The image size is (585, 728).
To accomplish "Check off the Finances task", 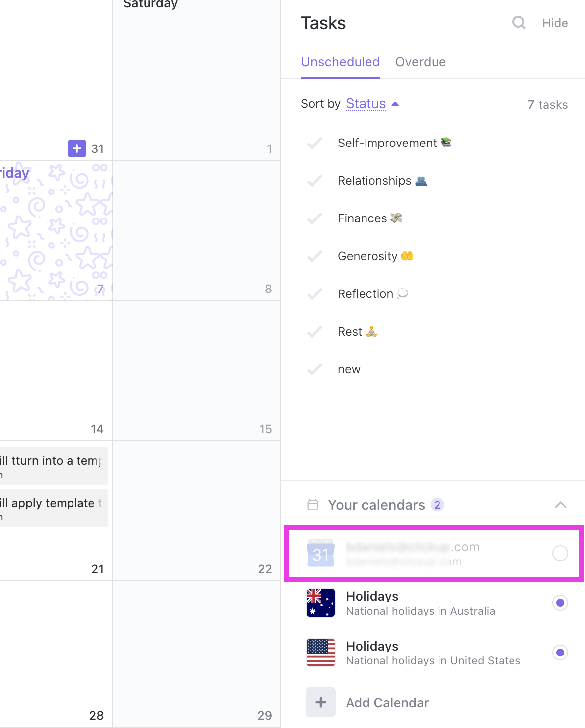I will pyautogui.click(x=315, y=218).
